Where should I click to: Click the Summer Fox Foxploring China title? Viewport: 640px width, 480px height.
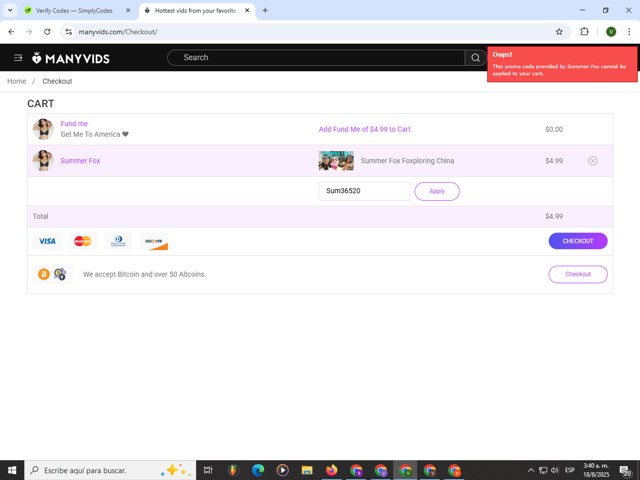[407, 161]
